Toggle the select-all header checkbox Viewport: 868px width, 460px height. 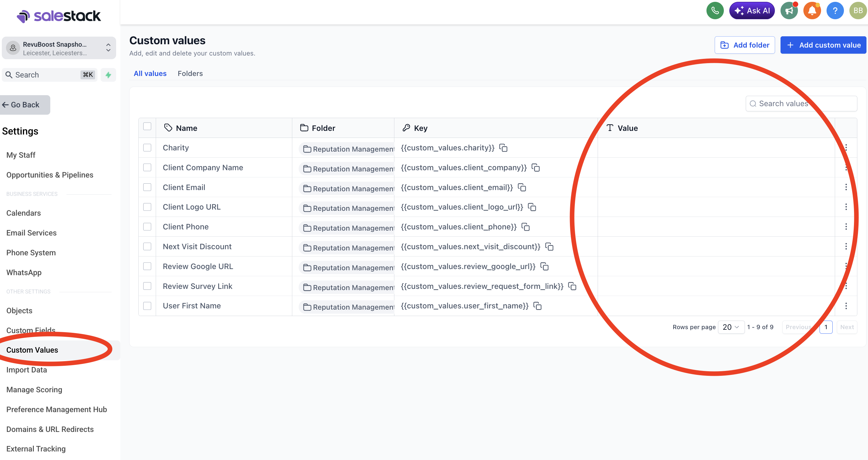click(147, 127)
